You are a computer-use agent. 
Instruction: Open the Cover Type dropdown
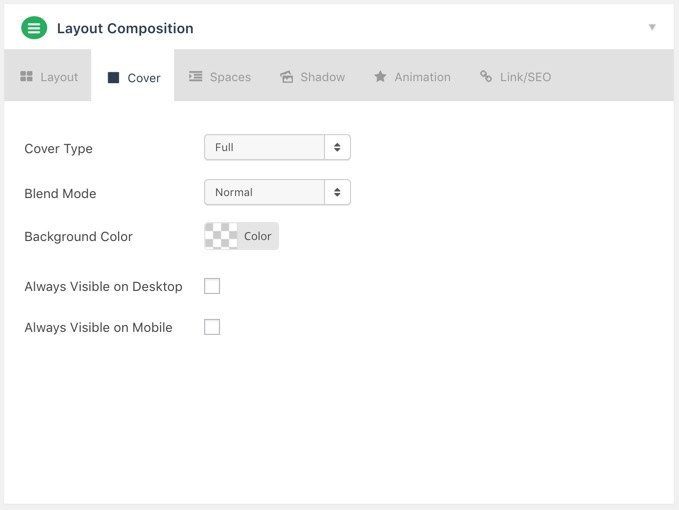click(x=277, y=147)
